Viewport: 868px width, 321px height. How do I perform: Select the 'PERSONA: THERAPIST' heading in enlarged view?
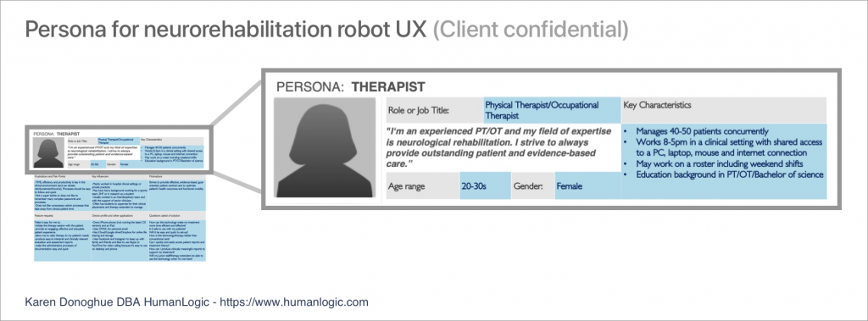(350, 87)
